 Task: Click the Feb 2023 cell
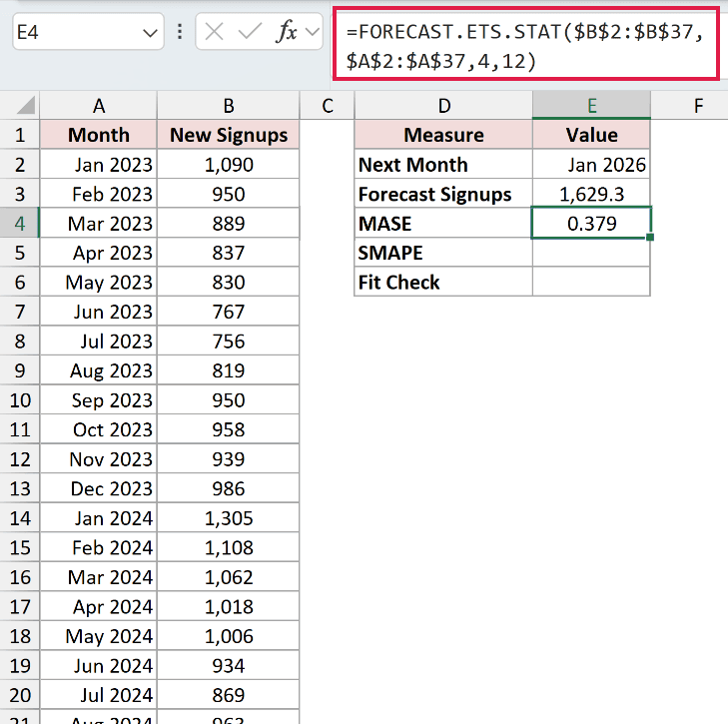click(x=99, y=194)
